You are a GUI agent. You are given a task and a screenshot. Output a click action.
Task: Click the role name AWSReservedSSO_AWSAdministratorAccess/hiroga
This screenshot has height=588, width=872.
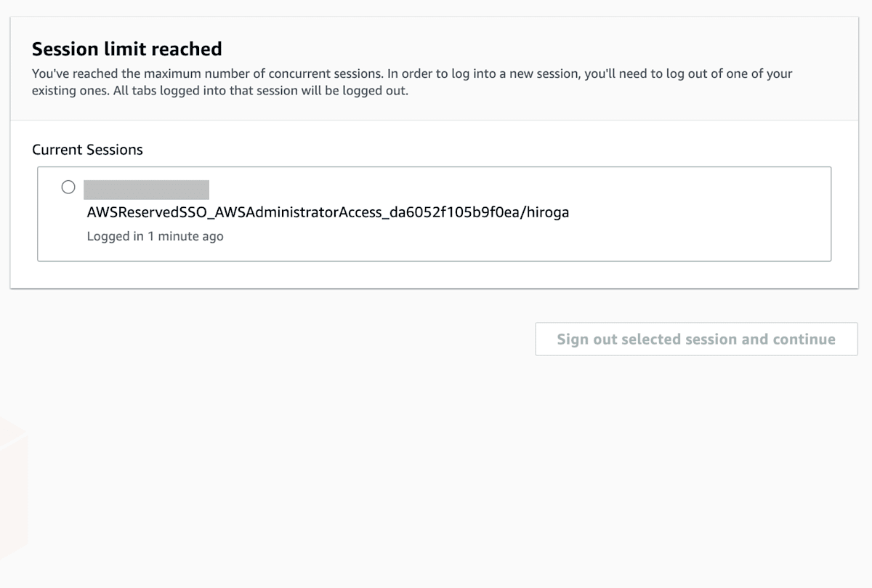(x=327, y=212)
